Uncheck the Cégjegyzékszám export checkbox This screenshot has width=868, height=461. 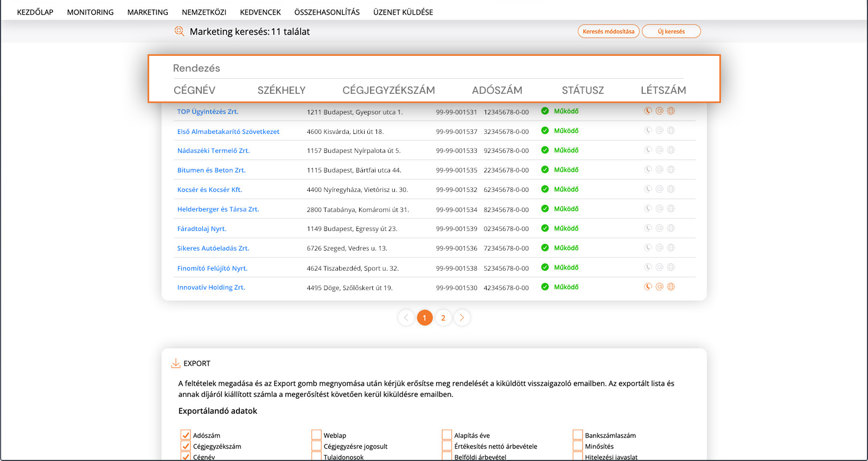click(x=186, y=446)
